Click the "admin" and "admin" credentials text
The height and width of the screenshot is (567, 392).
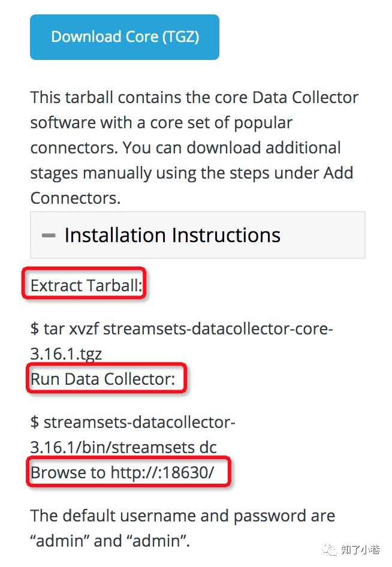110,541
